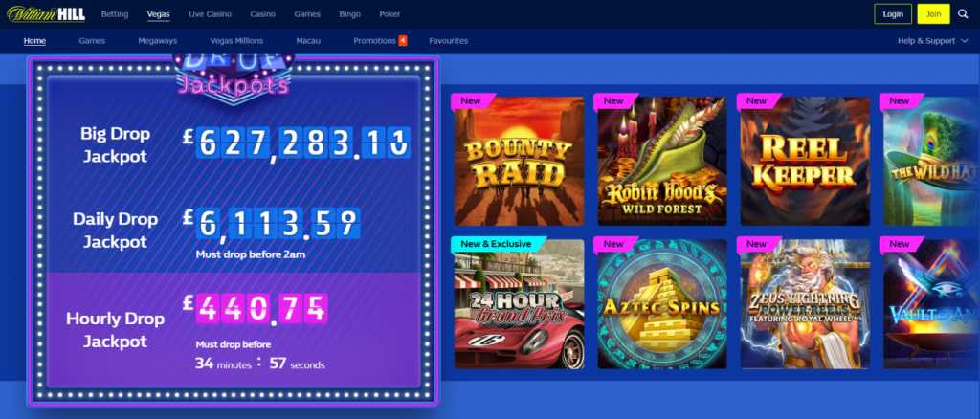Click the £440.75 hourly jackpot amount
Screen dimensions: 980x419
(255, 308)
